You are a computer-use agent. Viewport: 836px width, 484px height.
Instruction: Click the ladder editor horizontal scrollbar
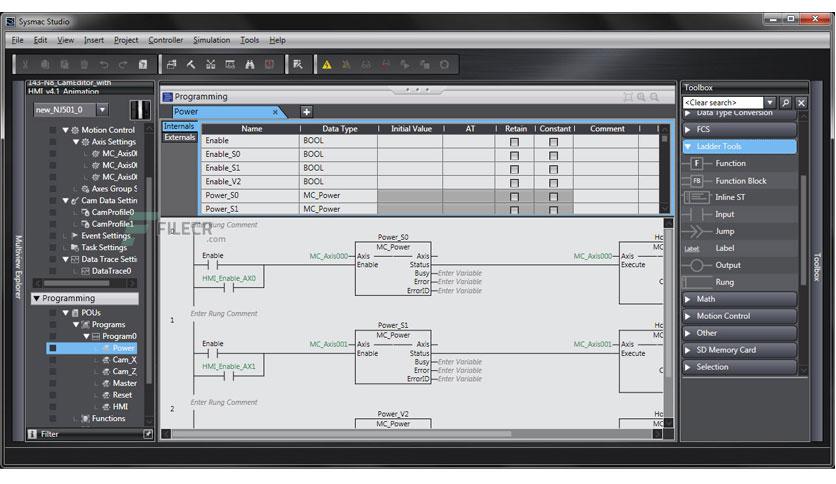pos(341,434)
